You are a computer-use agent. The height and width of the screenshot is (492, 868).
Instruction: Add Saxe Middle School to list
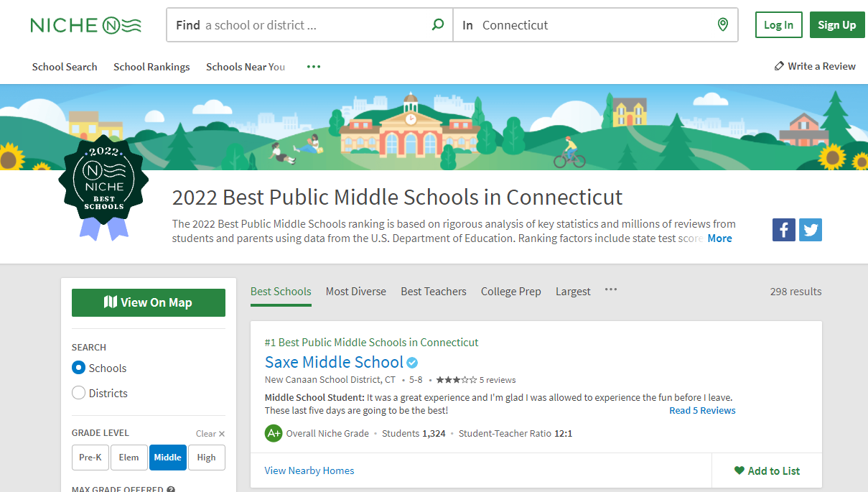767,471
